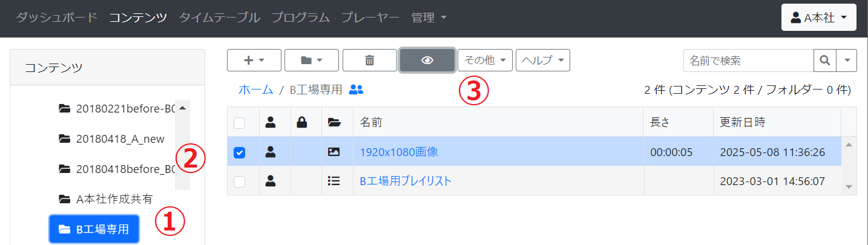
Task: Click the コンテンツ sidebar panel heading
Action: [x=54, y=68]
